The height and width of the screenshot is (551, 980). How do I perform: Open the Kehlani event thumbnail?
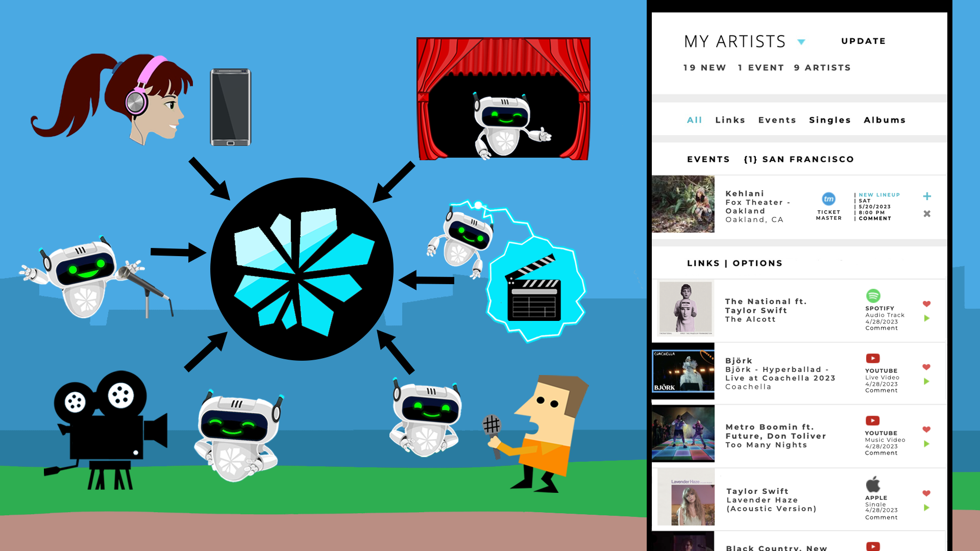pos(683,204)
